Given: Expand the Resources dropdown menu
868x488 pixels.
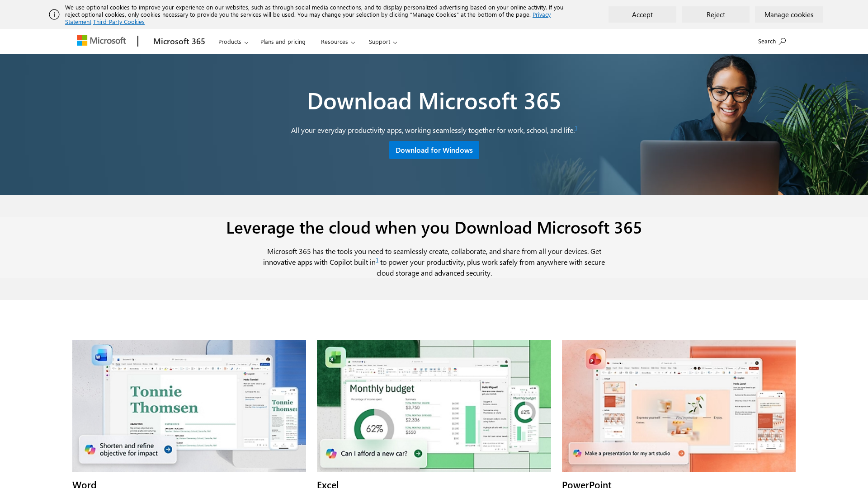Looking at the screenshot, I should point(338,42).
